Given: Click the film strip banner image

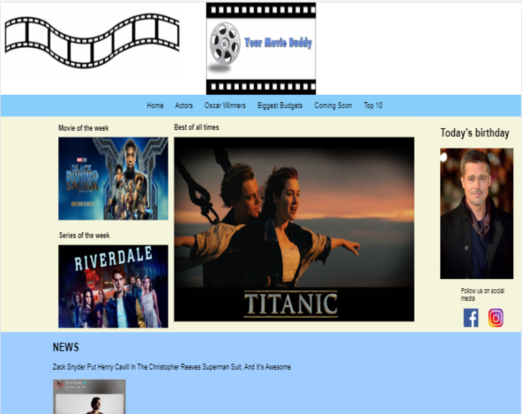Looking at the screenshot, I should (x=92, y=41).
